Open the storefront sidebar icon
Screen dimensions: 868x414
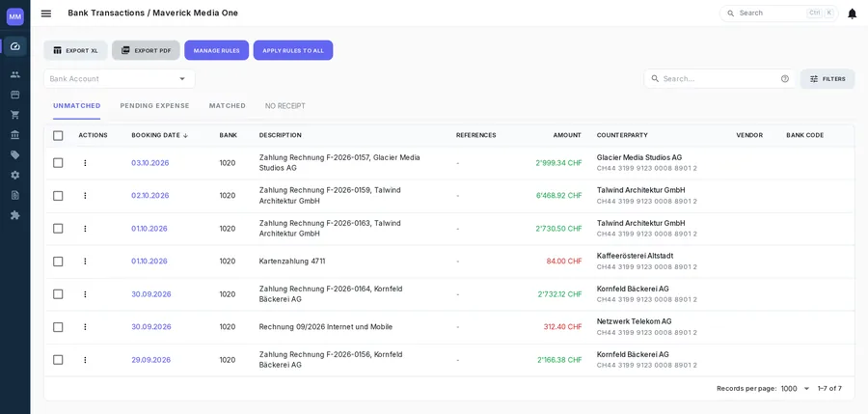click(x=14, y=95)
